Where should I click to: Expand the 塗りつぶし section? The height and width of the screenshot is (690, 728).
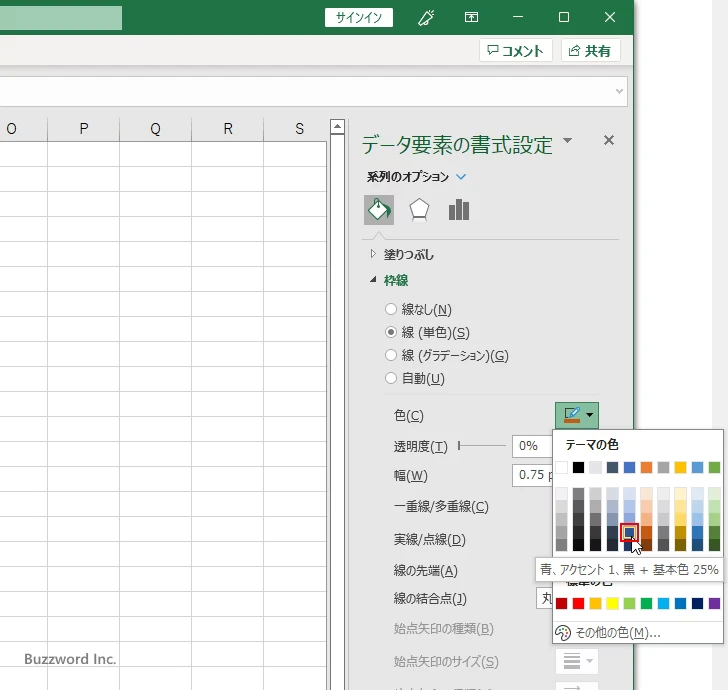(x=373, y=254)
